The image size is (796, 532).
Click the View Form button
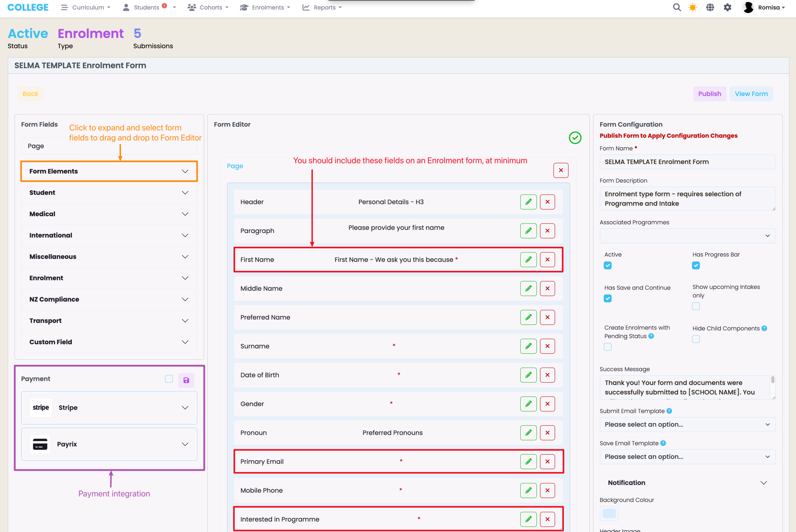click(751, 94)
